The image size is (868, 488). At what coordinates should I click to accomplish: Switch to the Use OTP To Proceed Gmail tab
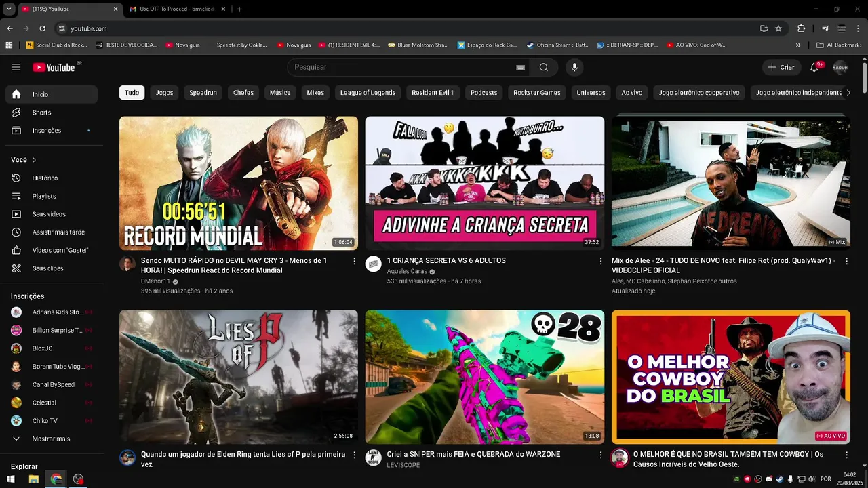[x=176, y=9]
